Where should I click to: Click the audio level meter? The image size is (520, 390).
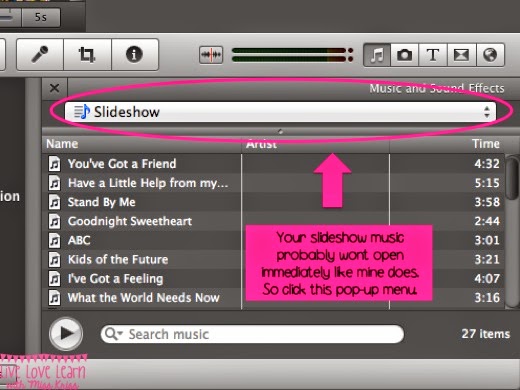click(292, 55)
